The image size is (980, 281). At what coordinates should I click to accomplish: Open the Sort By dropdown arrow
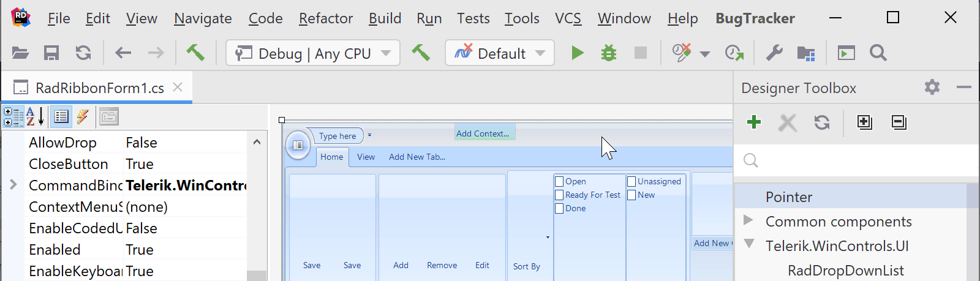(548, 237)
